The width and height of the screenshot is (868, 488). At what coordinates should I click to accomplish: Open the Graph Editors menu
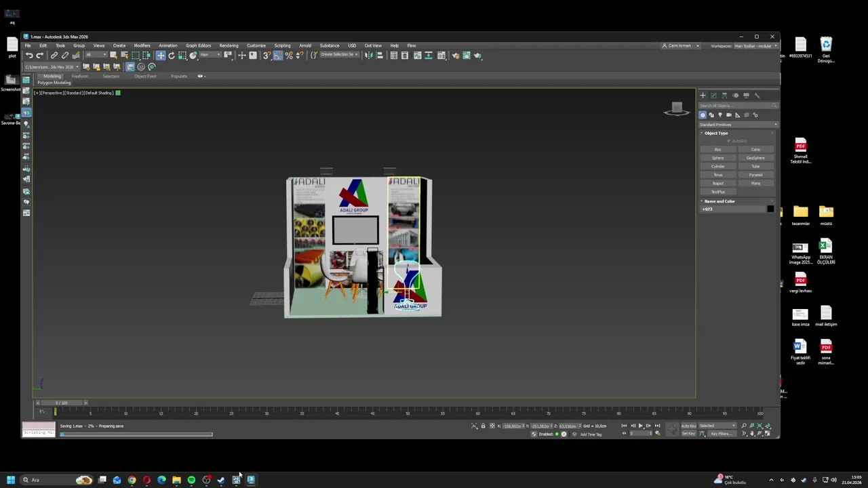(x=198, y=45)
